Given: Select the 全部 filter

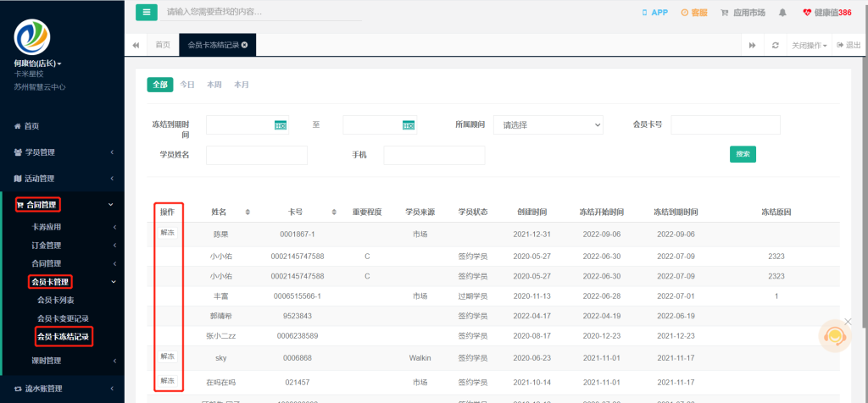Looking at the screenshot, I should (x=160, y=85).
